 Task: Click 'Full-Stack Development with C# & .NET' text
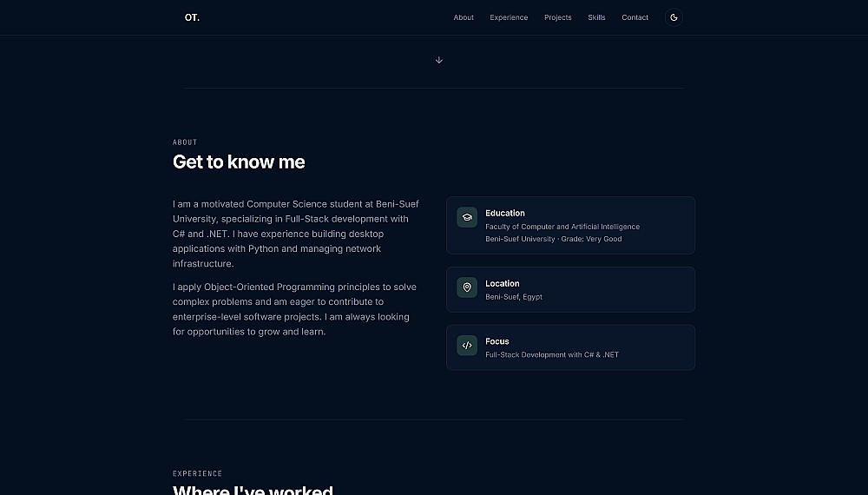[x=552, y=355]
